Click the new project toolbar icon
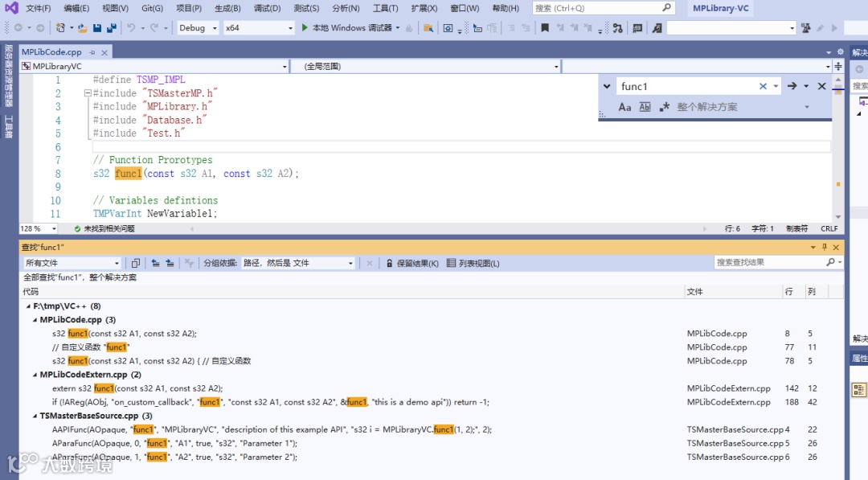Screen dimensions: 868x480 (60, 27)
